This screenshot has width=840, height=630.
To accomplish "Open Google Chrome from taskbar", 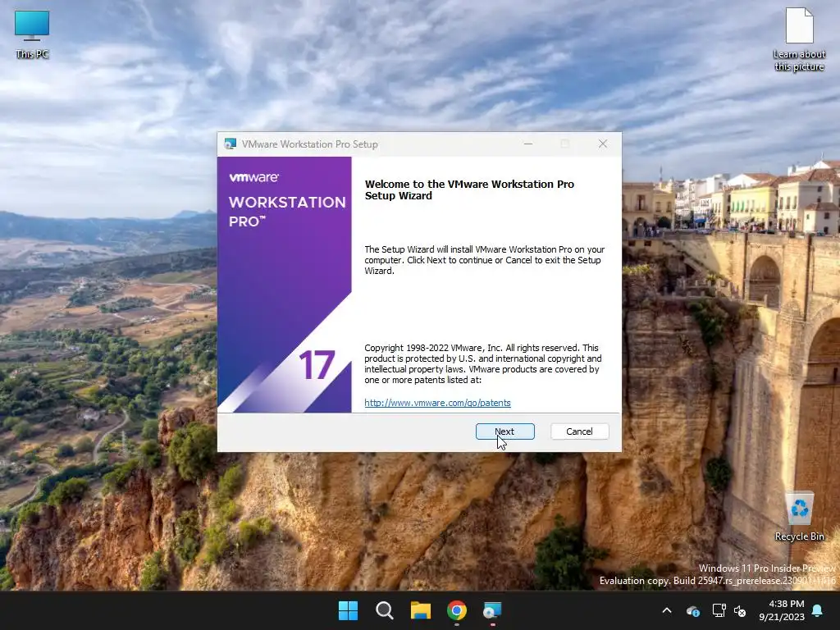I will [x=457, y=610].
